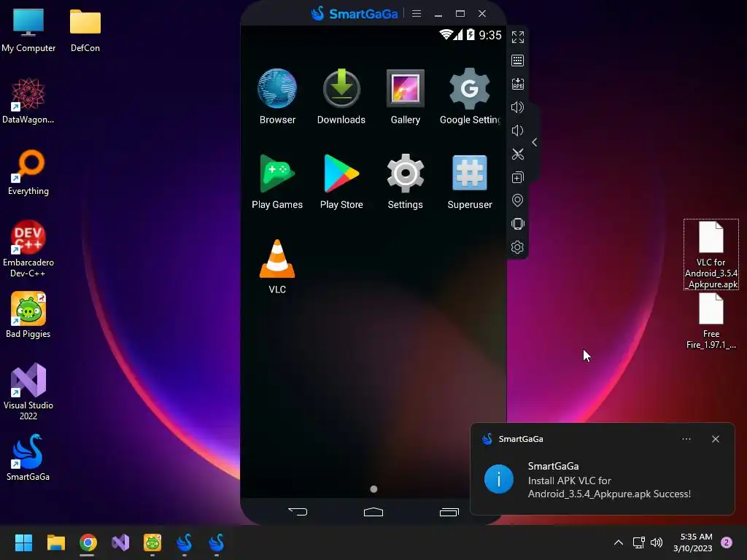The height and width of the screenshot is (560, 747).
Task: Select Visual Studio 2022 desktop shortcut
Action: [x=28, y=392]
